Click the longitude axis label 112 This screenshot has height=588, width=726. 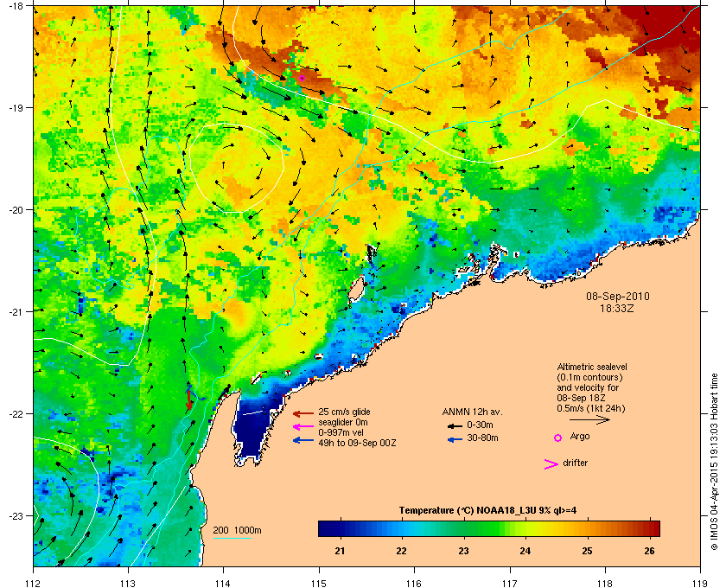tap(34, 583)
